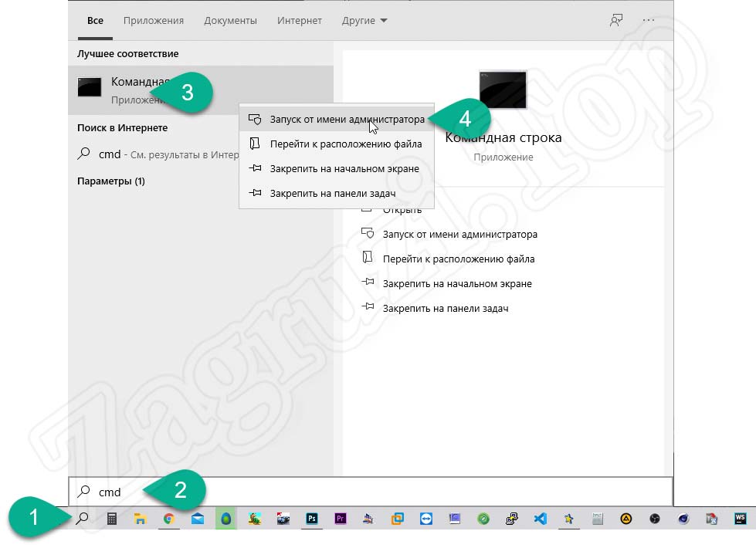Open File Explorer from the taskbar
756x548 pixels.
click(141, 519)
